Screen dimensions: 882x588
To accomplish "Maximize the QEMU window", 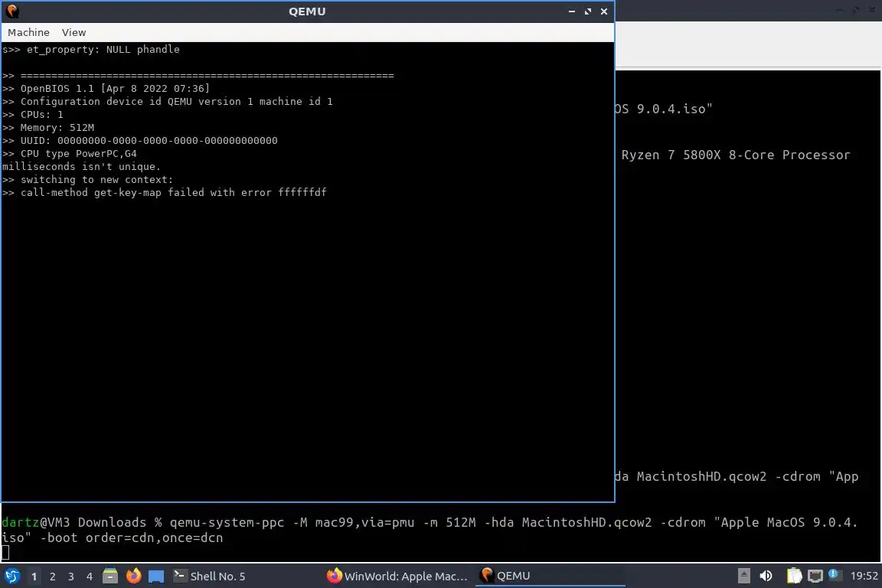I will 588,11.
